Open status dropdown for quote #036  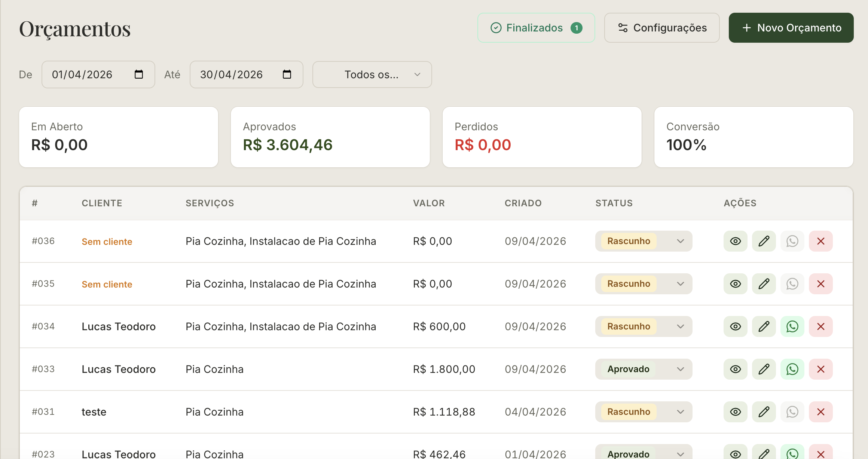pos(644,241)
